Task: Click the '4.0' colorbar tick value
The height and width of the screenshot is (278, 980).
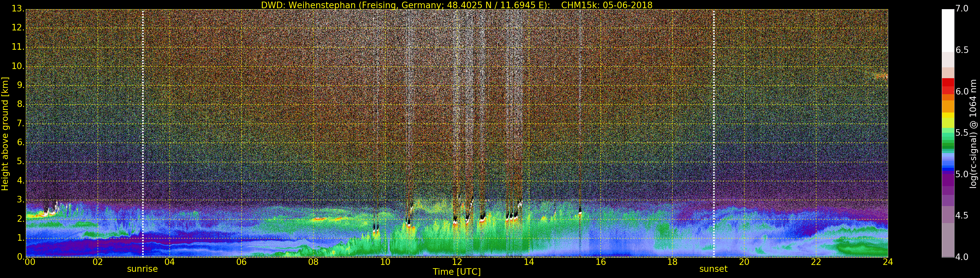Action: pos(962,257)
